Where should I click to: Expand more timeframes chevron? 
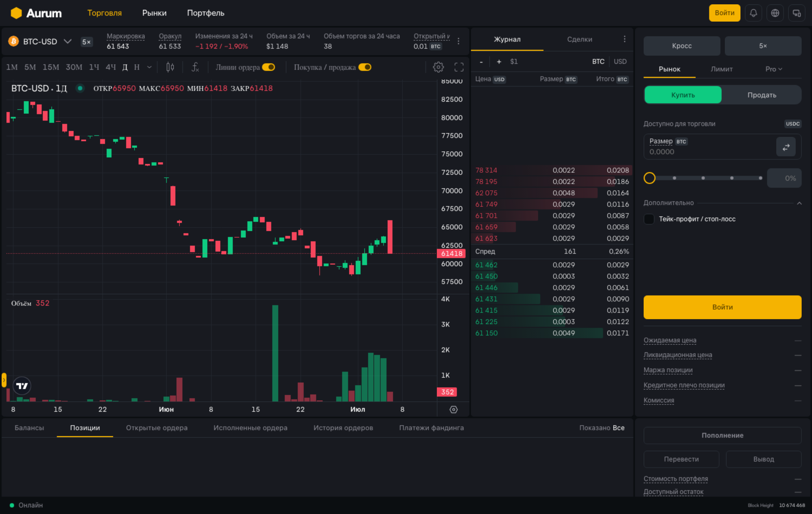[x=149, y=67]
